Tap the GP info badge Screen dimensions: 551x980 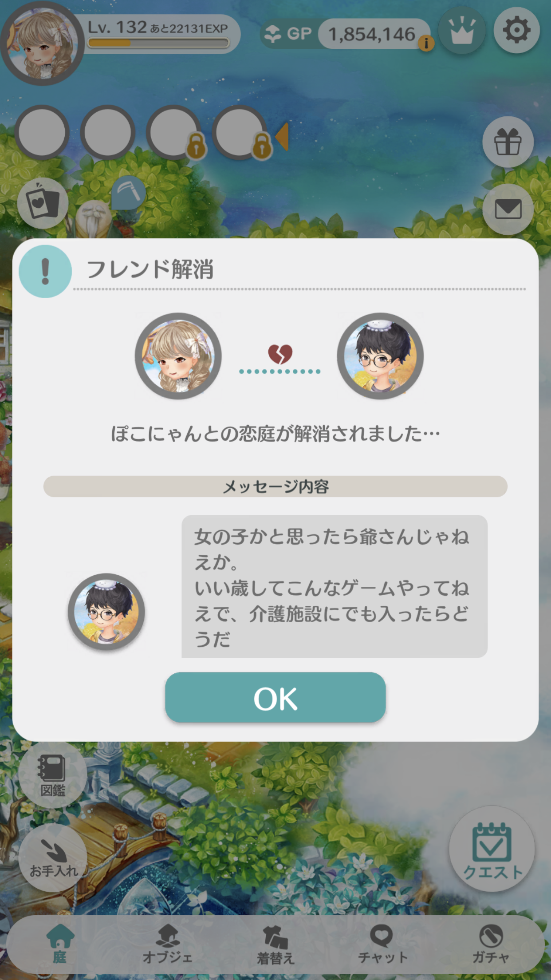[x=426, y=43]
